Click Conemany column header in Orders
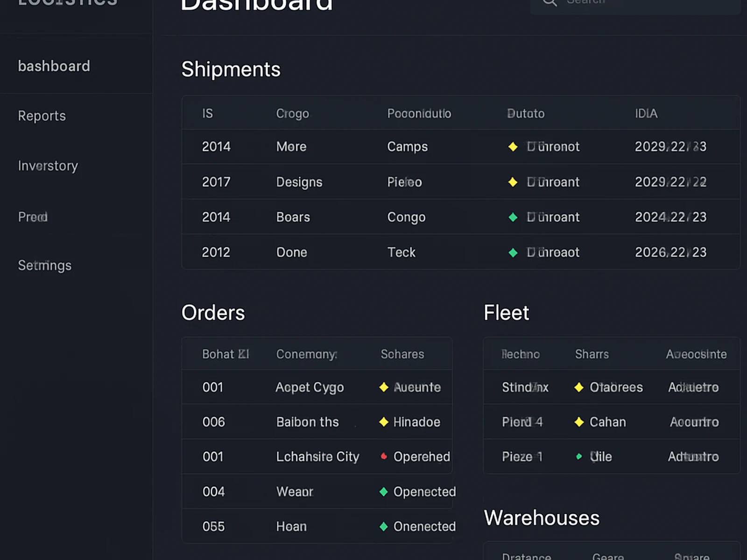This screenshot has height=560, width=747. [x=306, y=354]
